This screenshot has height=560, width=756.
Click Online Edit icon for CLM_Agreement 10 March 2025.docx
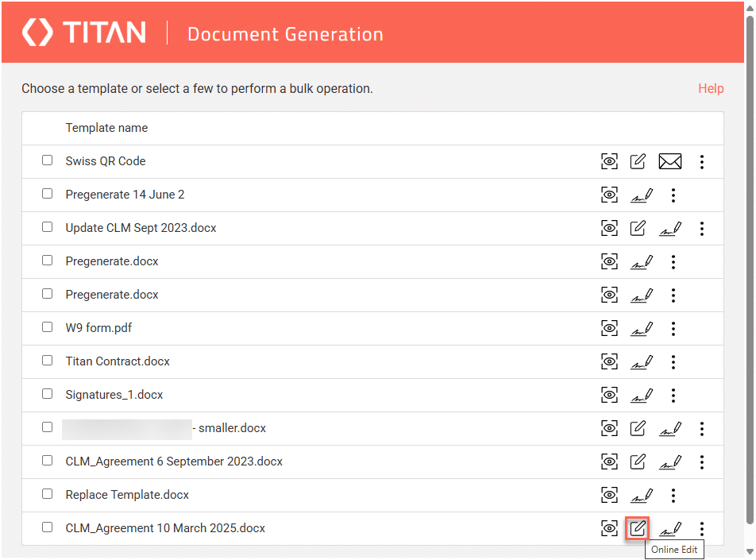pos(638,528)
